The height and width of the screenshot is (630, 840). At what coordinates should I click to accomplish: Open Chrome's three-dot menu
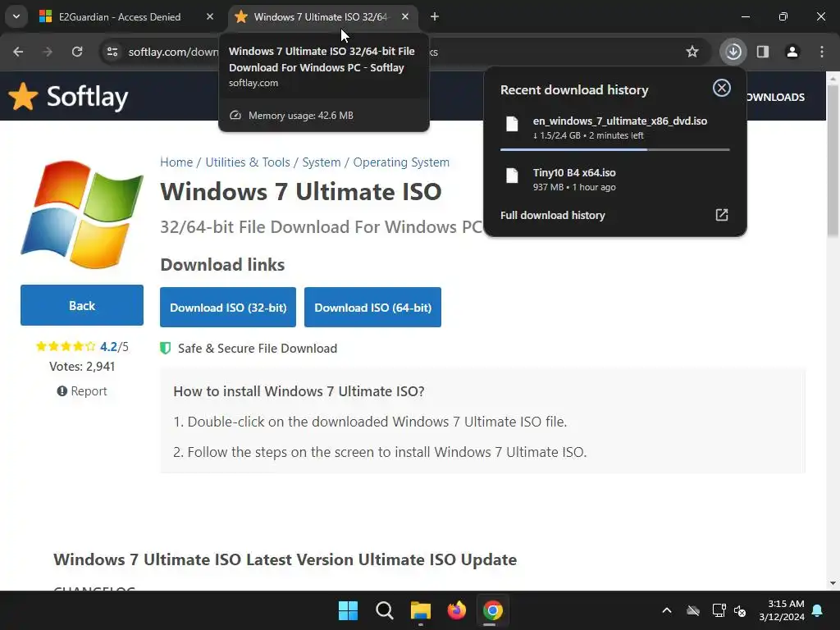click(x=822, y=52)
